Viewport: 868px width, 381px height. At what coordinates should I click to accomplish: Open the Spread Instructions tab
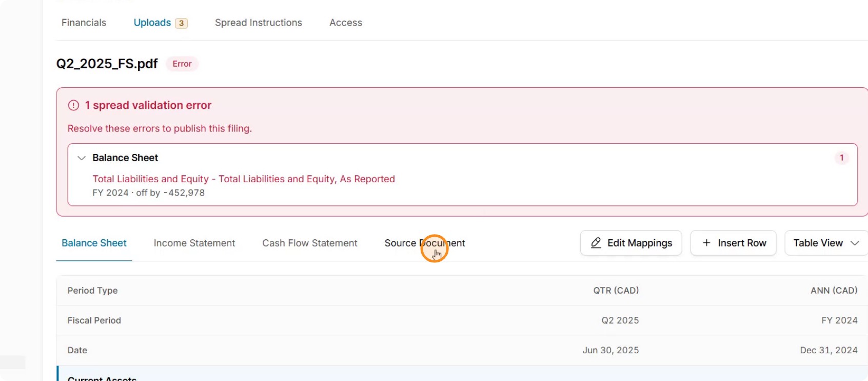click(259, 23)
